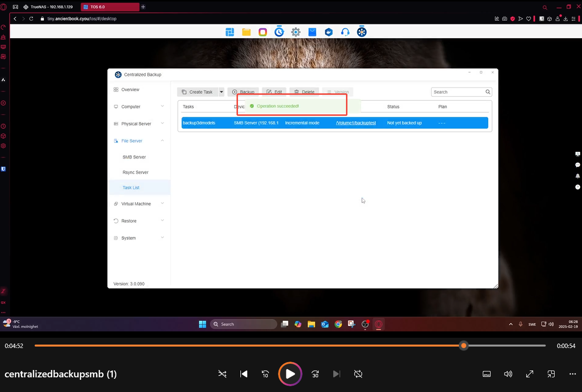582x392 pixels.
Task: Play the video with the play button
Action: pyautogui.click(x=290, y=374)
